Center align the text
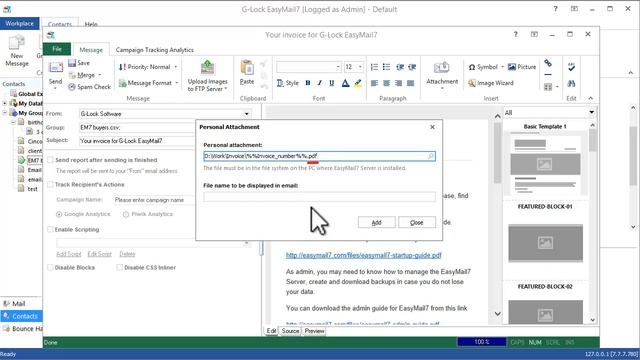This screenshot has width=640, height=360. tap(386, 83)
